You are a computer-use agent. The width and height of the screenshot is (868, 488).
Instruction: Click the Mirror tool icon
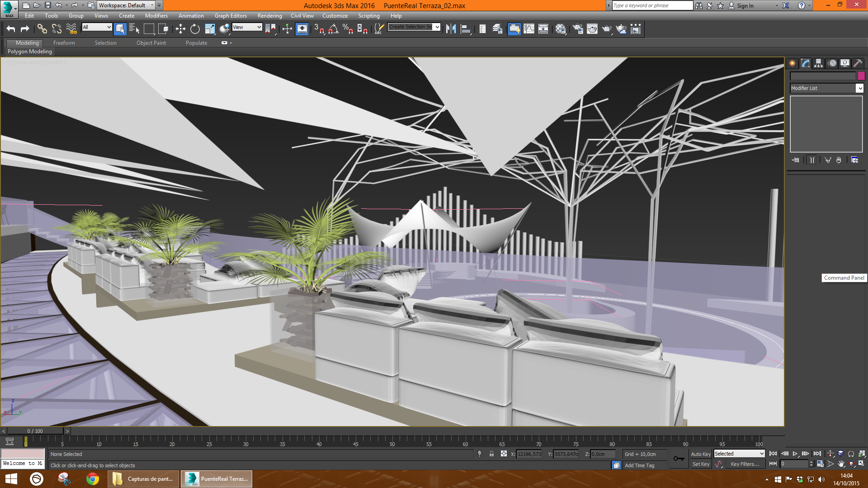[451, 29]
